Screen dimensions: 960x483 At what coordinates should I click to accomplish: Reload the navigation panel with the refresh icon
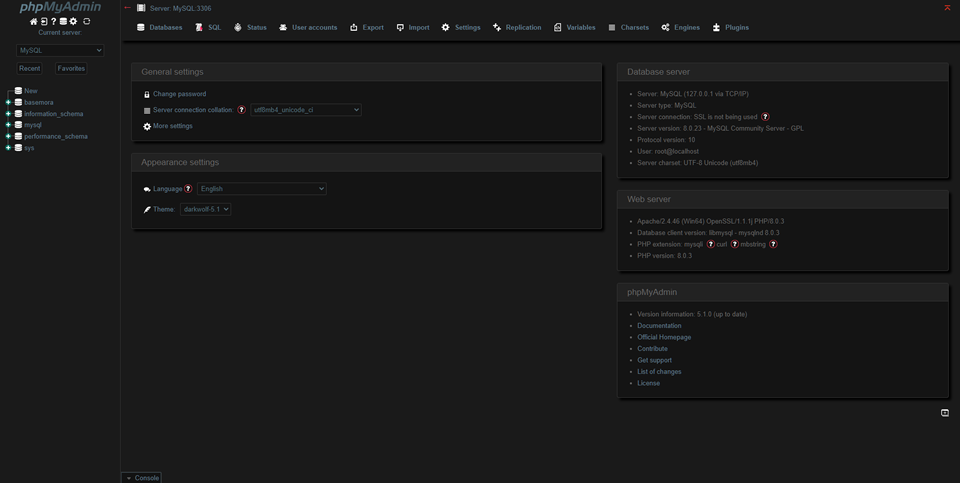[x=86, y=21]
